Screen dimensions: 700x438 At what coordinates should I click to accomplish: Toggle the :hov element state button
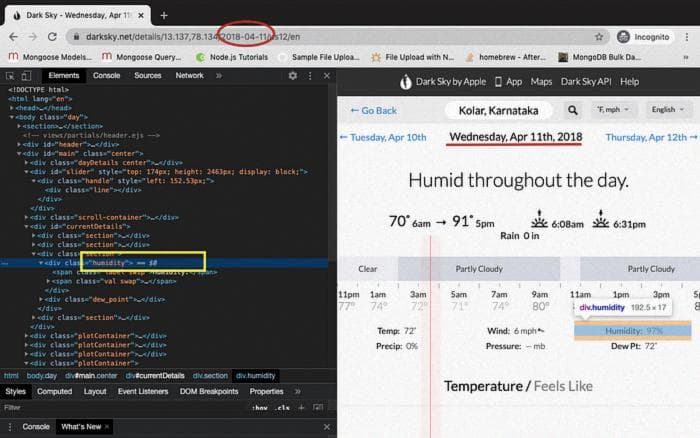pyautogui.click(x=260, y=408)
